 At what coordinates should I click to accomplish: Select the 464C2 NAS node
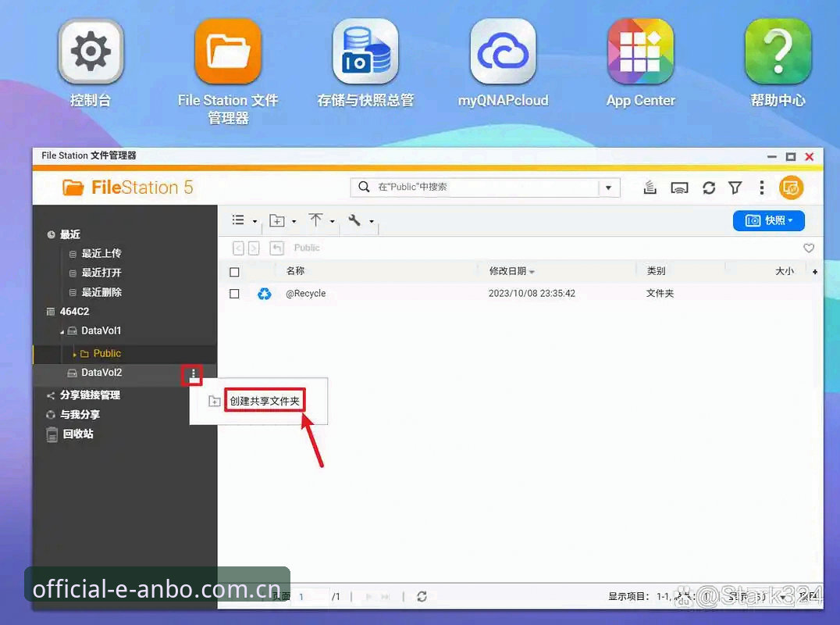point(74,312)
